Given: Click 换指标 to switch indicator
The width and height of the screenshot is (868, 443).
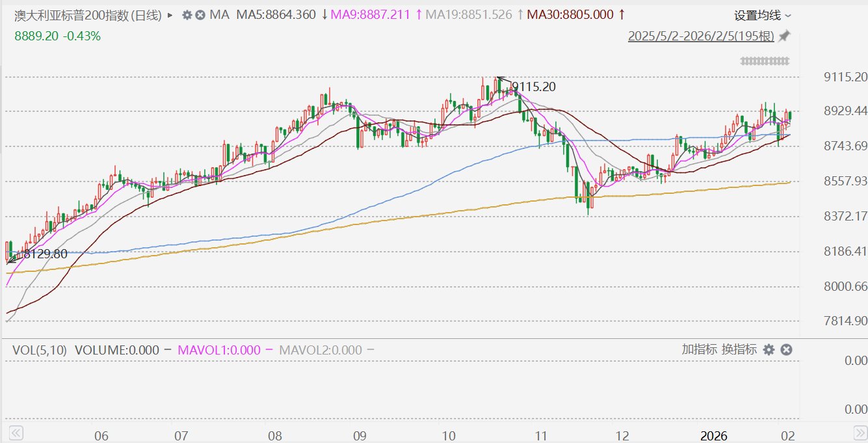Looking at the screenshot, I should 739,349.
